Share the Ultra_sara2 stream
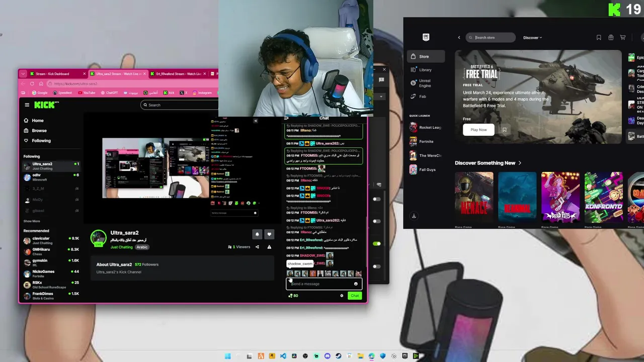 point(257,247)
